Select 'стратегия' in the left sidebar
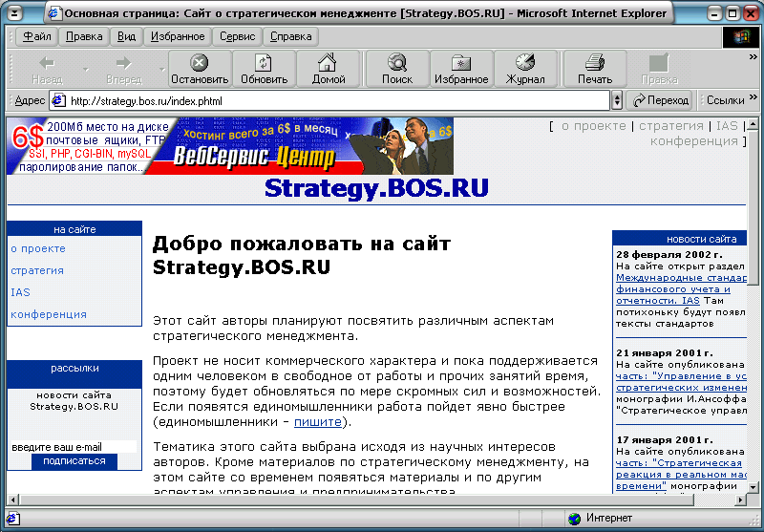Viewport: 764px width, 532px height. pyautogui.click(x=37, y=270)
